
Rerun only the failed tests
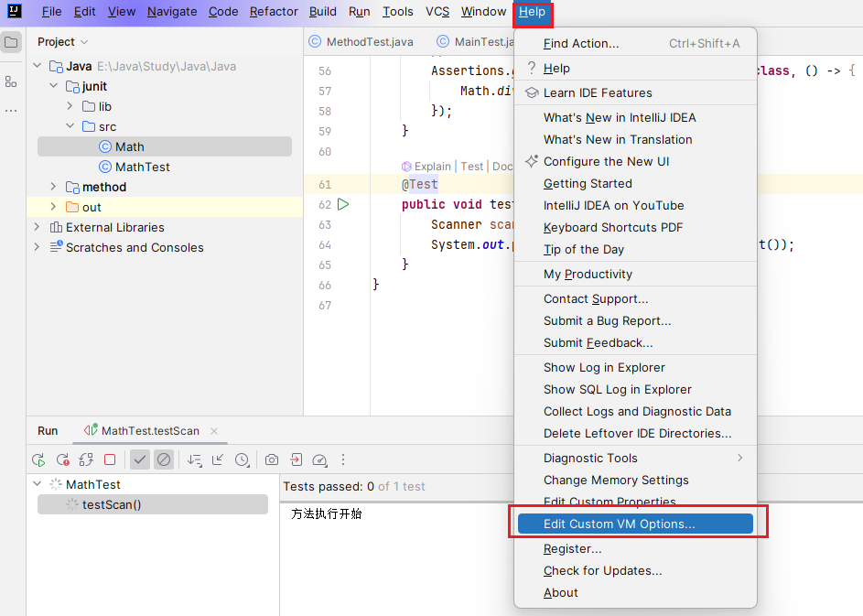(x=62, y=459)
